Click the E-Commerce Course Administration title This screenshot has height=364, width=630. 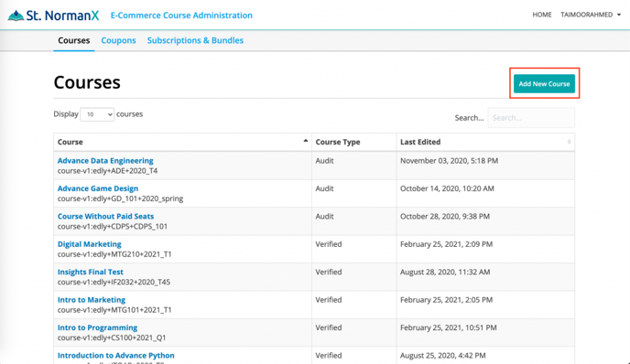[181, 16]
